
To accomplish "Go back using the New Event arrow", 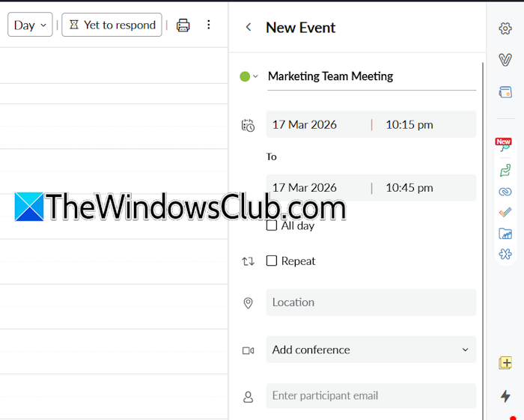I will [x=249, y=27].
